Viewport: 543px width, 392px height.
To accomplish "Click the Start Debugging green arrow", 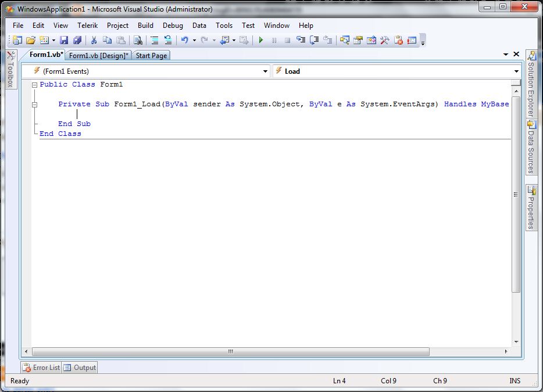I will point(260,40).
